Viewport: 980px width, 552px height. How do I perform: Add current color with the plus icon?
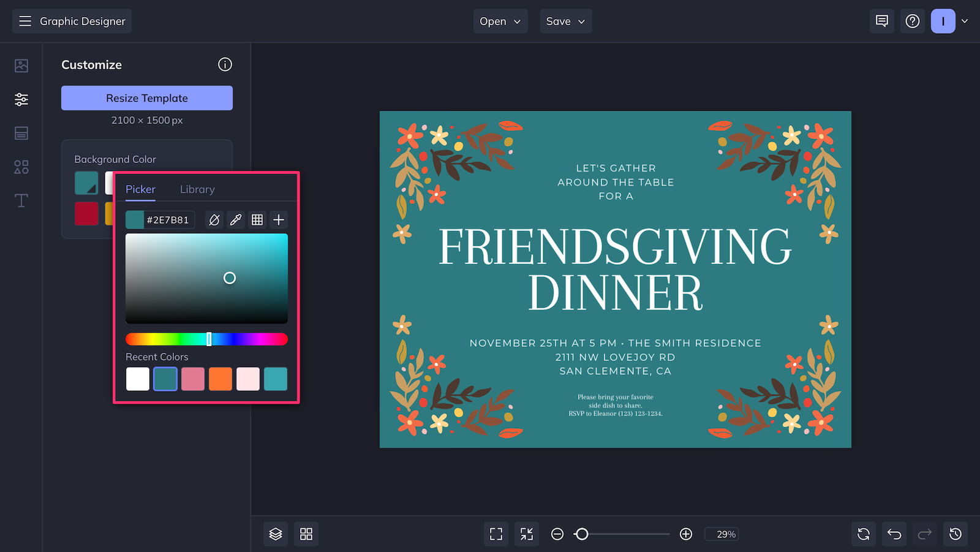point(279,219)
